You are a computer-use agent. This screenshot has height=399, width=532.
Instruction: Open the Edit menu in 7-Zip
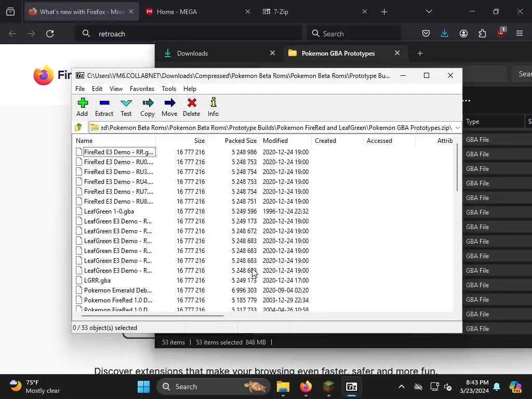97,88
